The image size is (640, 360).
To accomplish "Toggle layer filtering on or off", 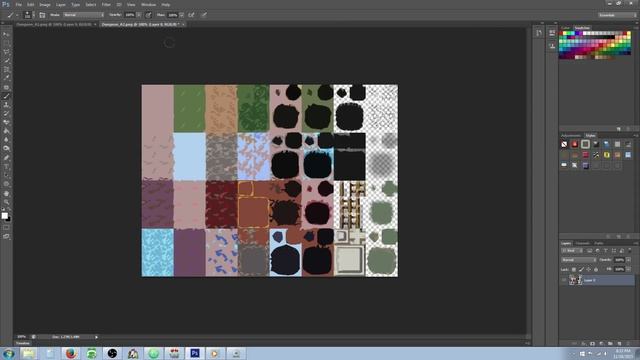I will pyautogui.click(x=630, y=250).
